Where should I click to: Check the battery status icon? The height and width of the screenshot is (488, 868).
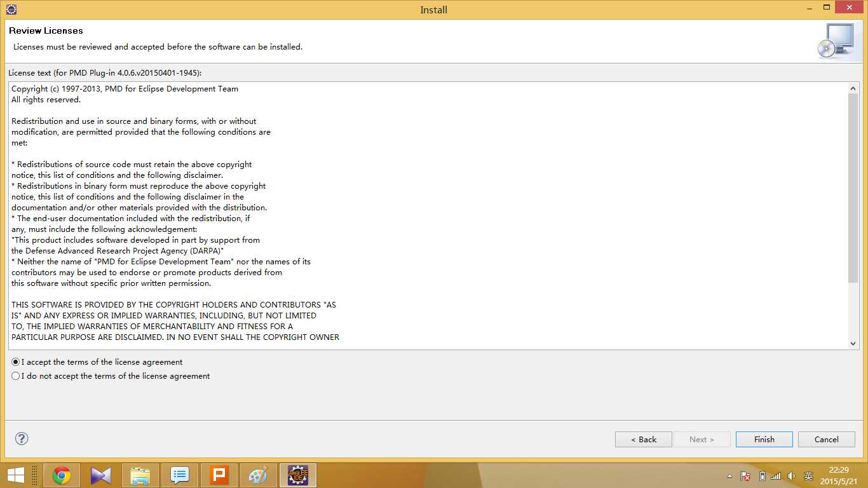coord(763,476)
